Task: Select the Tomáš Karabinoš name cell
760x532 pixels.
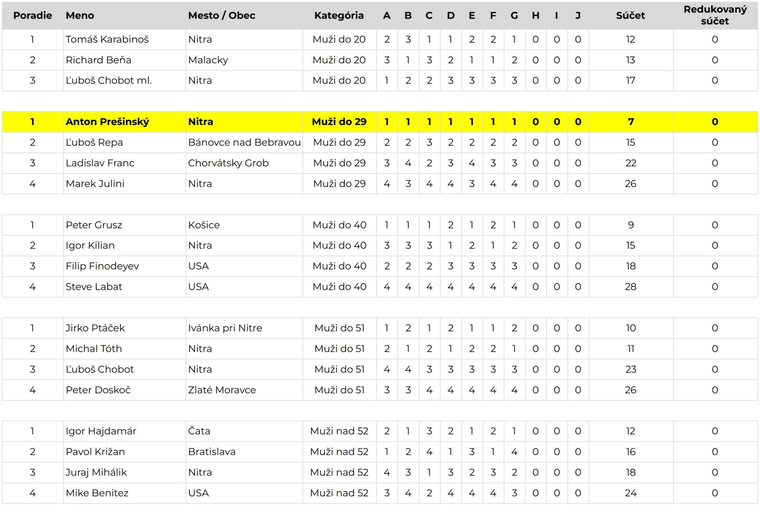Action: pos(124,40)
